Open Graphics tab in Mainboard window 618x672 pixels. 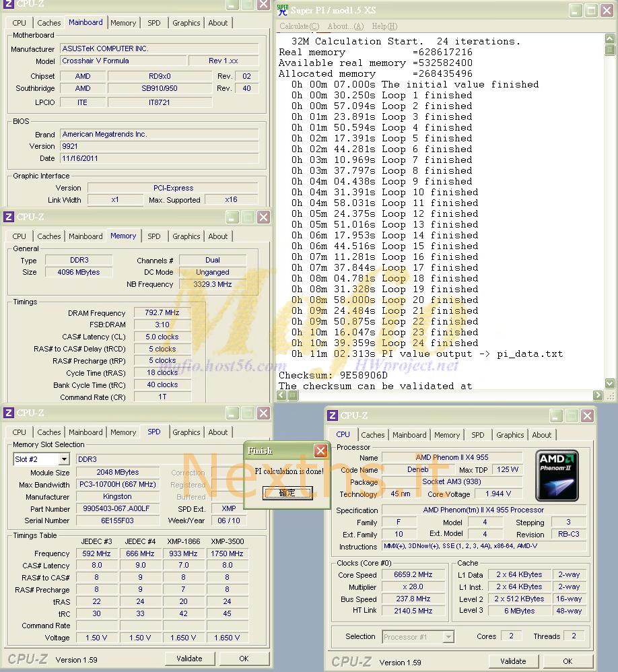[x=186, y=23]
